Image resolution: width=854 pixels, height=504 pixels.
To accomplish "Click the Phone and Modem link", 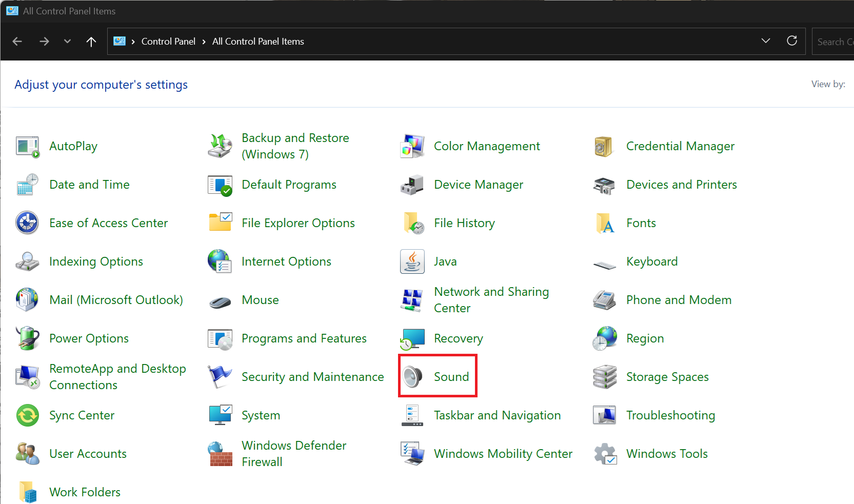I will (x=679, y=300).
